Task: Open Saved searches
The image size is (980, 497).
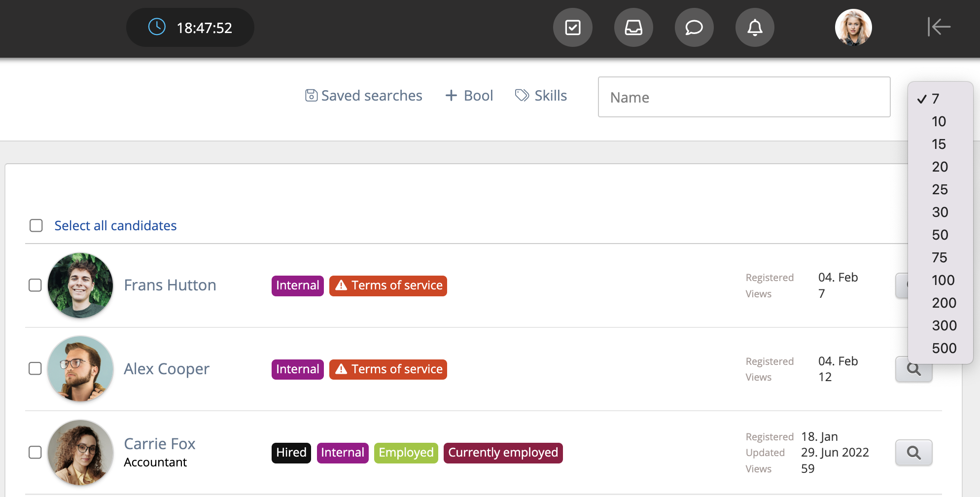Action: coord(364,96)
